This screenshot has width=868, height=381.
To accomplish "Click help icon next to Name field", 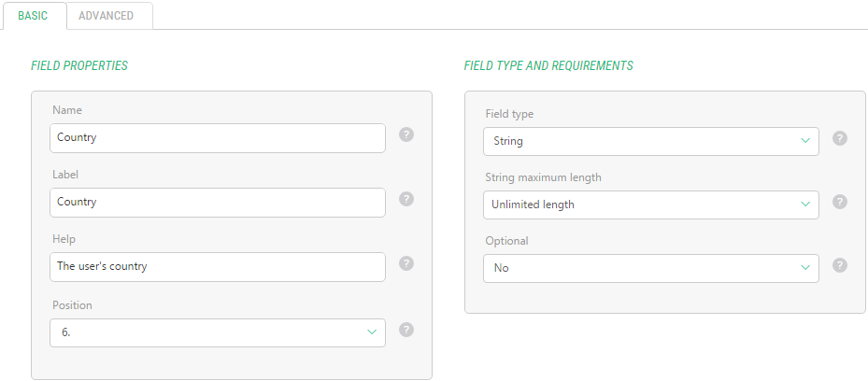I will pos(406,134).
